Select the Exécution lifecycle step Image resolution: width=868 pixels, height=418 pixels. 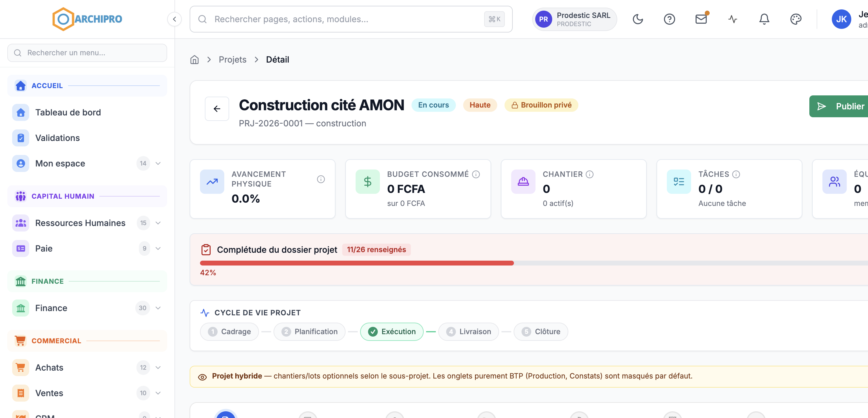391,332
